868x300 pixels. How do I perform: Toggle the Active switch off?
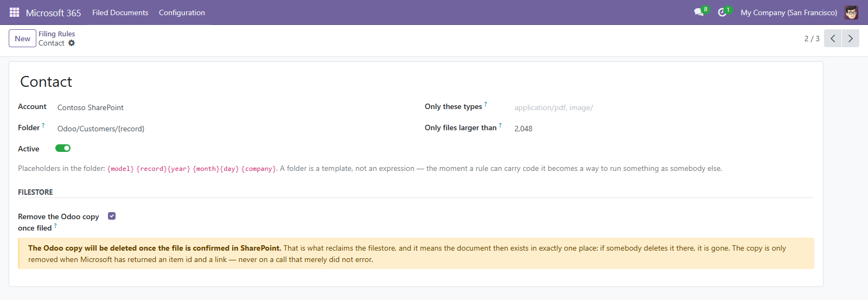(x=63, y=148)
